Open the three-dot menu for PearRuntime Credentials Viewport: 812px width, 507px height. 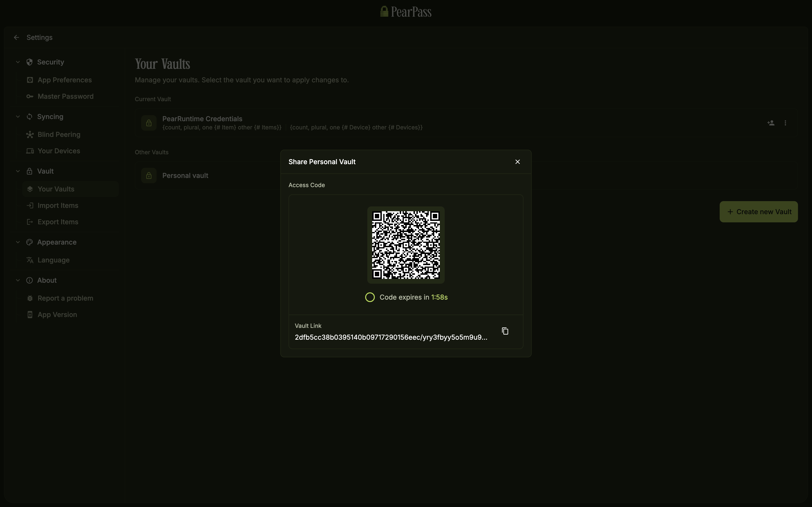pos(785,123)
